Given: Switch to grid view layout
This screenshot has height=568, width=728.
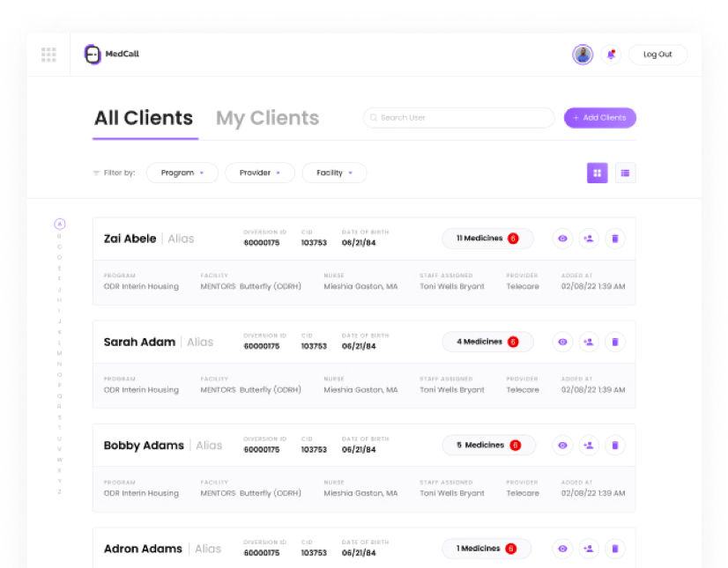Looking at the screenshot, I should [x=598, y=173].
